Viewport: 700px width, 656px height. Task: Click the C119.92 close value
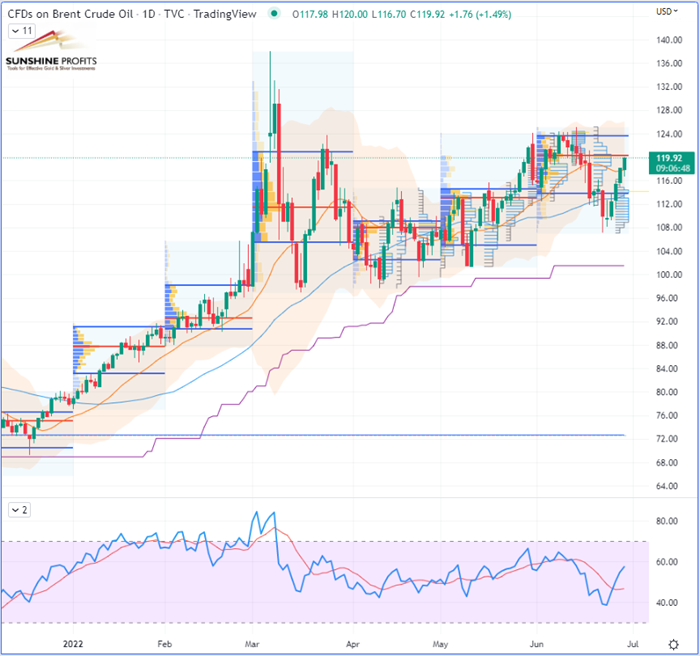coord(427,14)
